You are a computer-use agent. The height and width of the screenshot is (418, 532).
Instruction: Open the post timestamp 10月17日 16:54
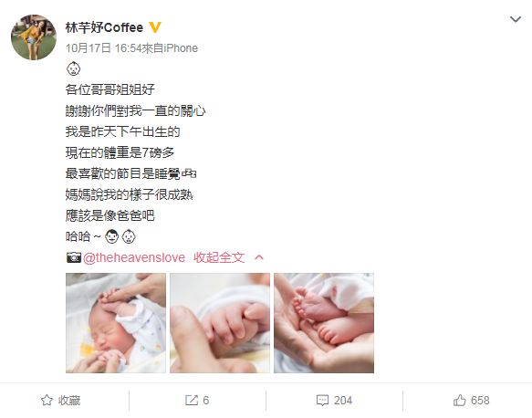(103, 47)
